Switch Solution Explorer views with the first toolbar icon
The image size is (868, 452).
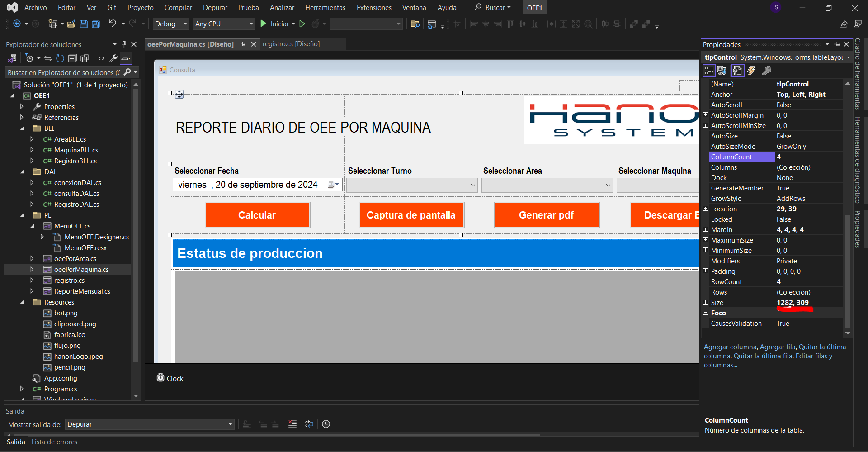[x=12, y=58]
